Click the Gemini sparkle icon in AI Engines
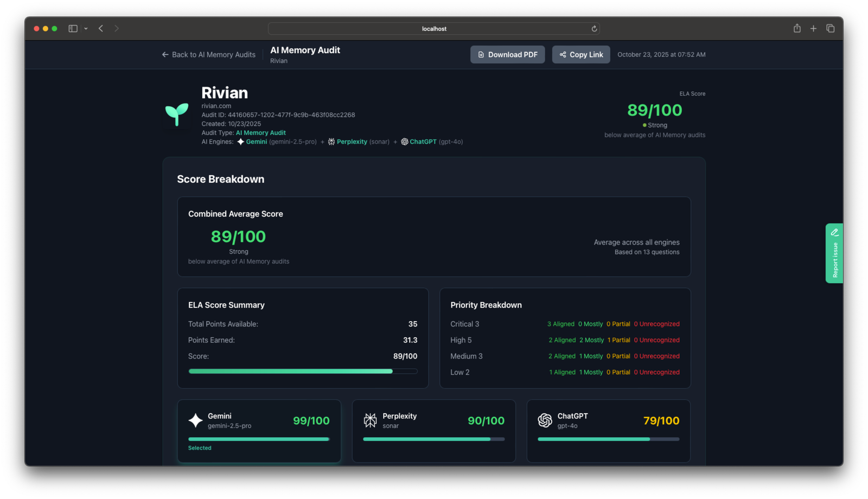This screenshot has height=499, width=868. click(240, 142)
